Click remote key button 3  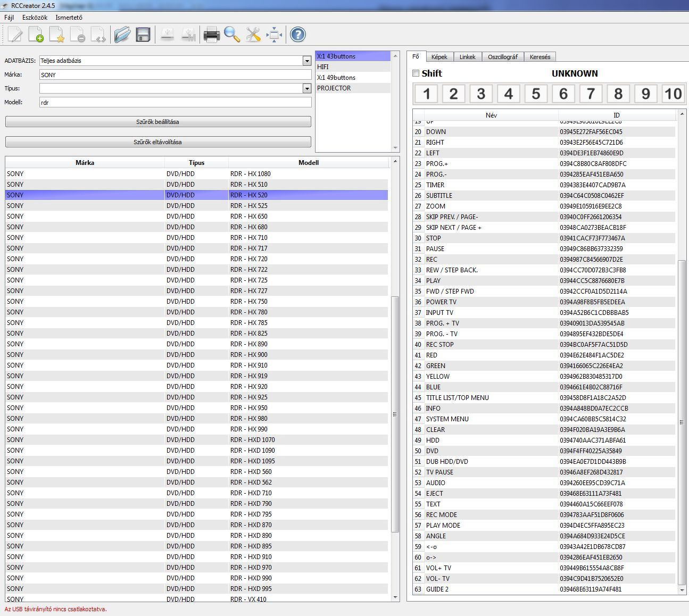pos(481,94)
